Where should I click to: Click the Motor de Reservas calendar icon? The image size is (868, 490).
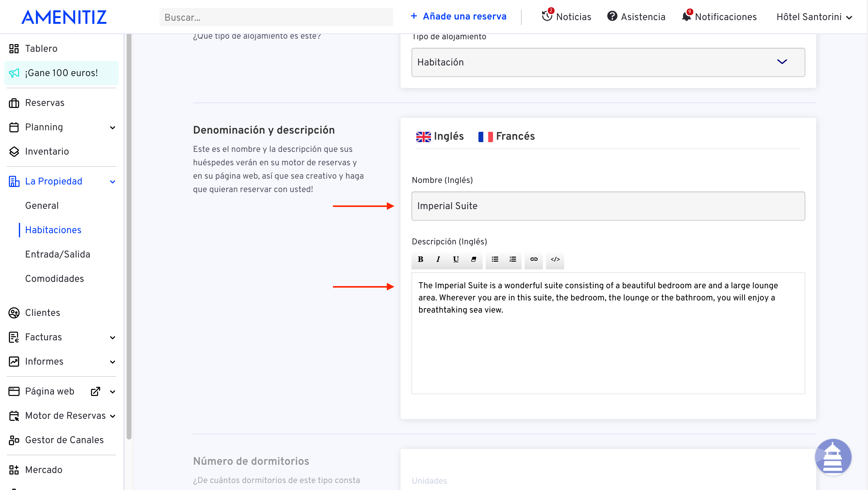coord(14,416)
